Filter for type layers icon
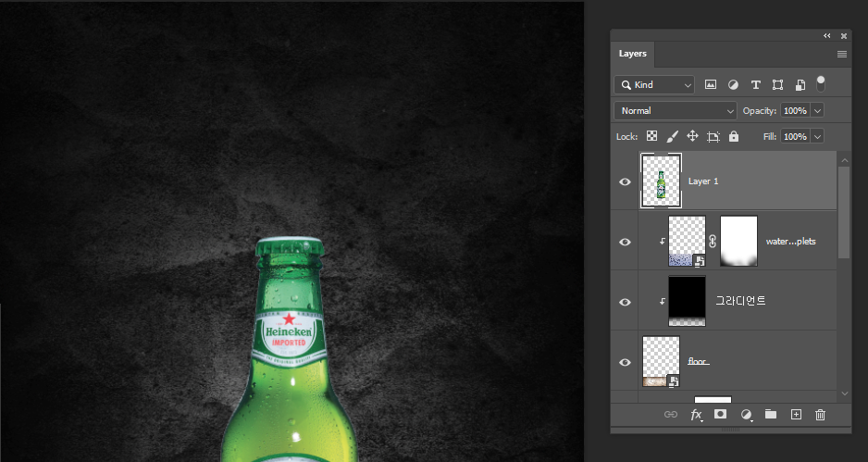This screenshot has height=462, width=868. click(756, 85)
